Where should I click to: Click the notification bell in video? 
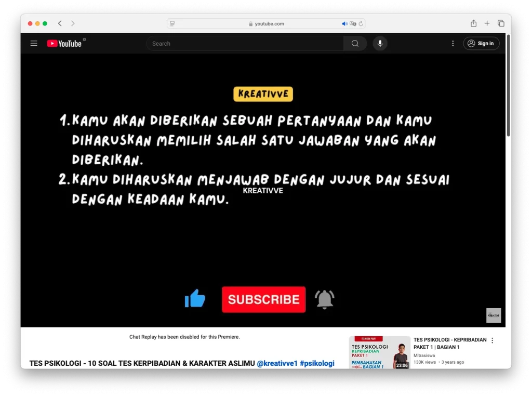(x=324, y=299)
